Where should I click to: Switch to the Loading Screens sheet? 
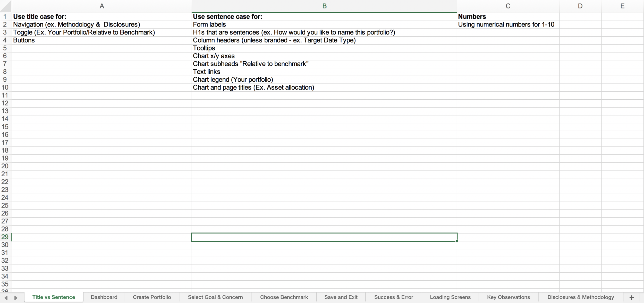pos(450,297)
